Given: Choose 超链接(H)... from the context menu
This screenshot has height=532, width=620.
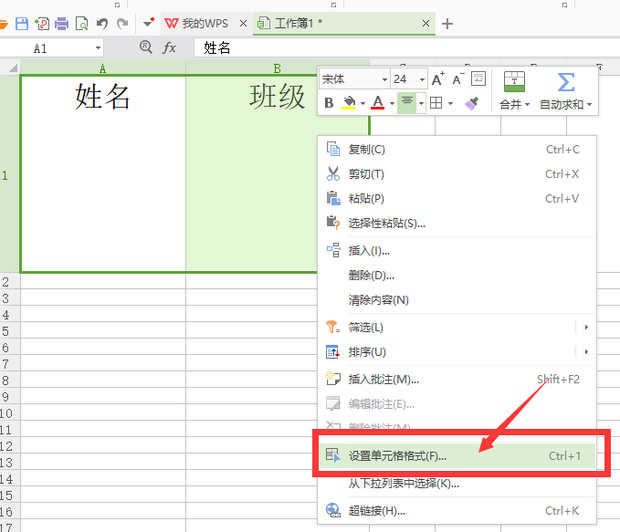Looking at the screenshot, I should (x=457, y=511).
